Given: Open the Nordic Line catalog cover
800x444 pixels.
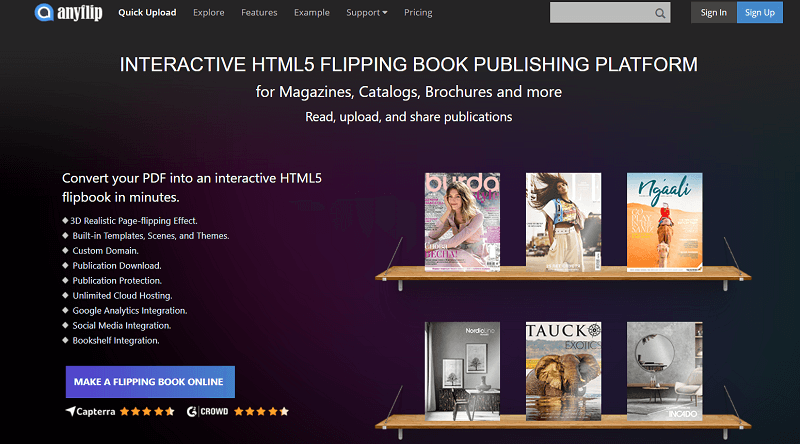Looking at the screenshot, I should click(x=462, y=368).
